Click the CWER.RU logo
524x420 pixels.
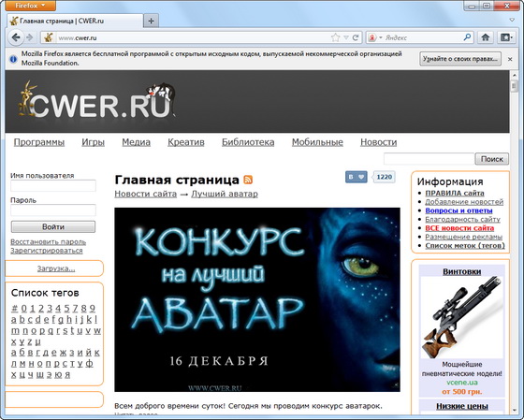97,100
